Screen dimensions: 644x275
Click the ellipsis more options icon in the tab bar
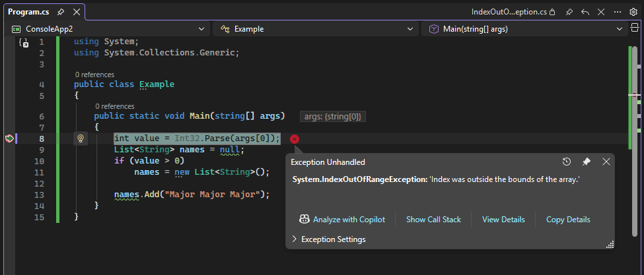pyautogui.click(x=617, y=12)
